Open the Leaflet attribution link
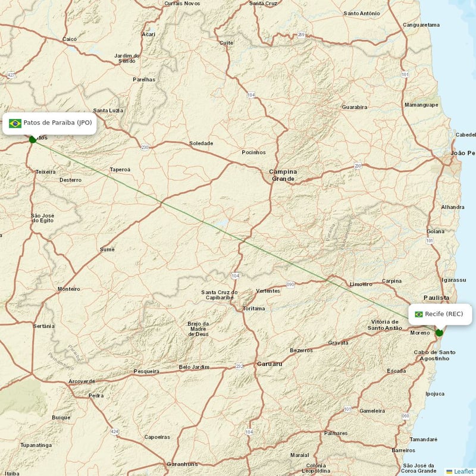The width and height of the screenshot is (476, 476). coord(464,471)
